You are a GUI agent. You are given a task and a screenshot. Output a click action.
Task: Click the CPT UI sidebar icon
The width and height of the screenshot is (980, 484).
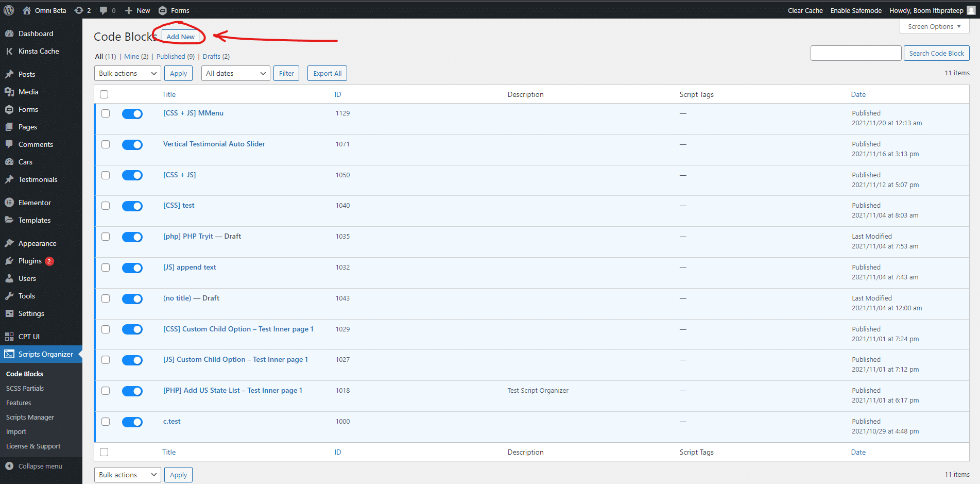coord(9,337)
